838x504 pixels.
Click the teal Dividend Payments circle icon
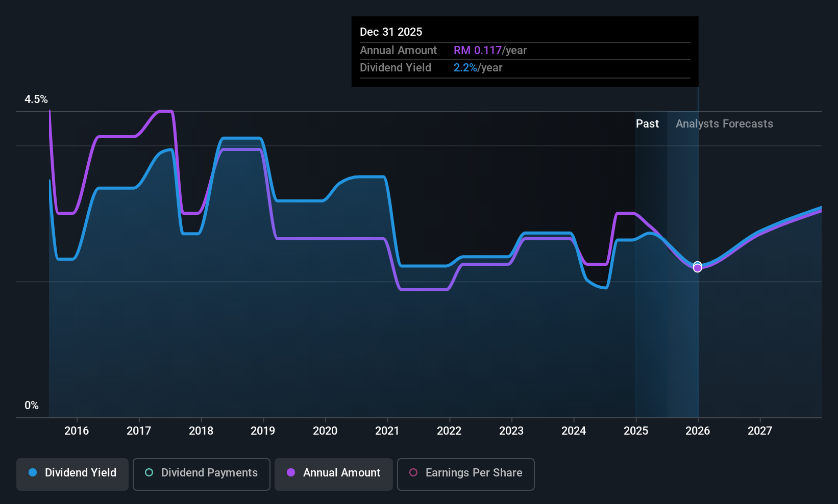point(149,472)
